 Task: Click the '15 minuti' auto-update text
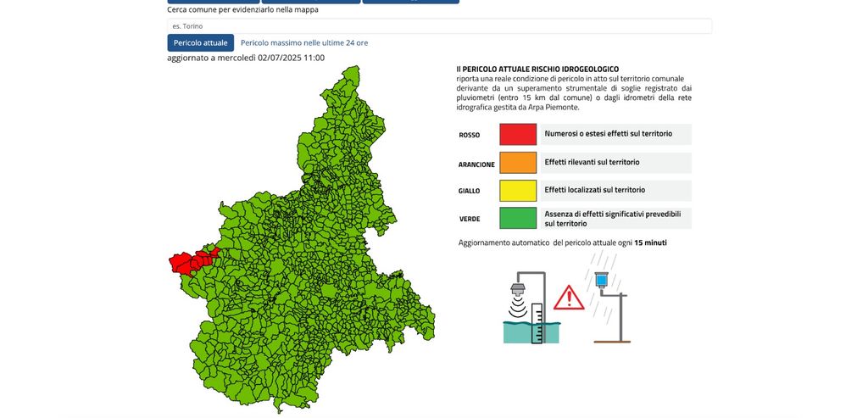[x=650, y=242]
